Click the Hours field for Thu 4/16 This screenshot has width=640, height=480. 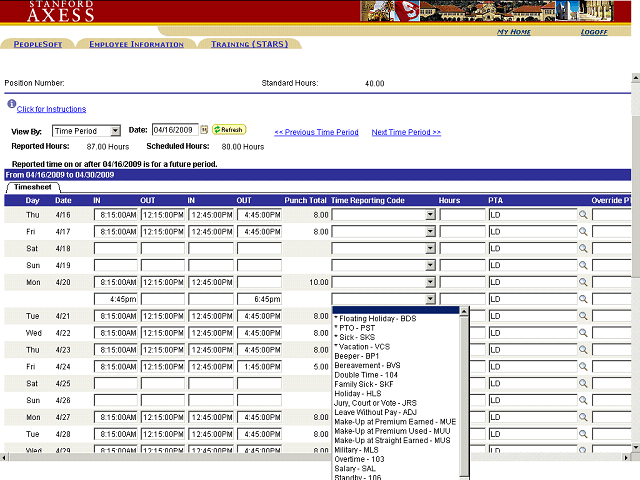click(x=461, y=215)
